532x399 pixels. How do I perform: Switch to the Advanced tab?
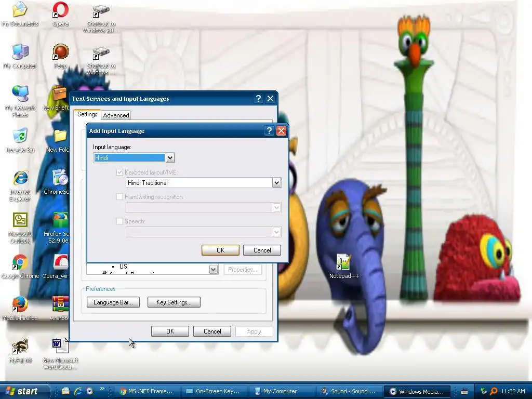pyautogui.click(x=116, y=115)
